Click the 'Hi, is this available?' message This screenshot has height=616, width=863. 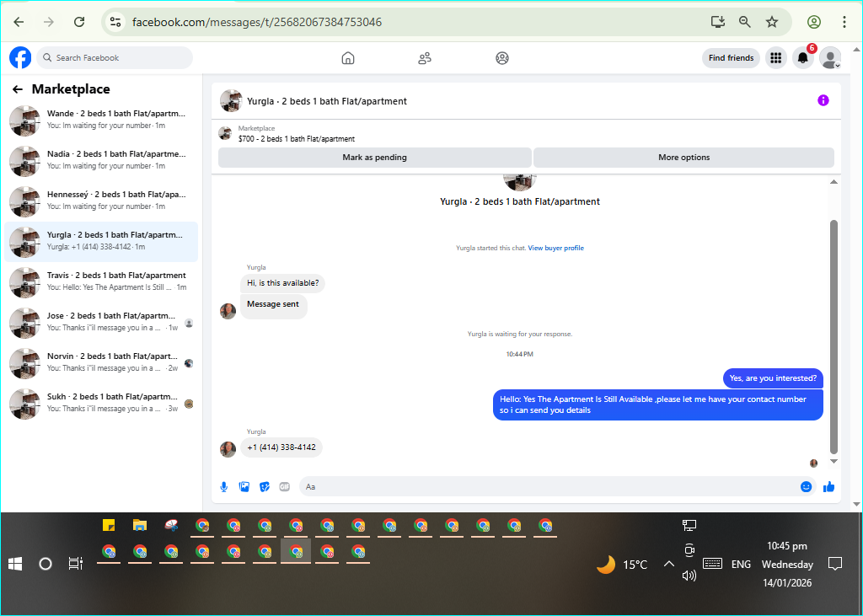point(283,283)
